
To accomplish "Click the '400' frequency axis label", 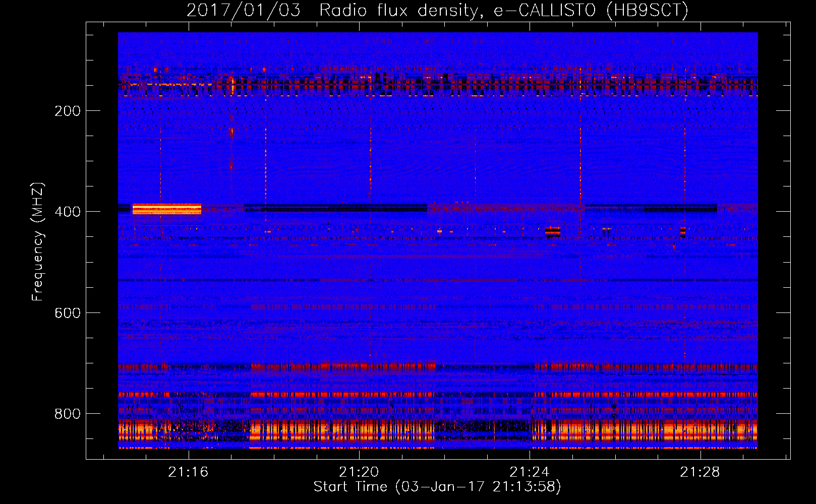I will click(68, 212).
